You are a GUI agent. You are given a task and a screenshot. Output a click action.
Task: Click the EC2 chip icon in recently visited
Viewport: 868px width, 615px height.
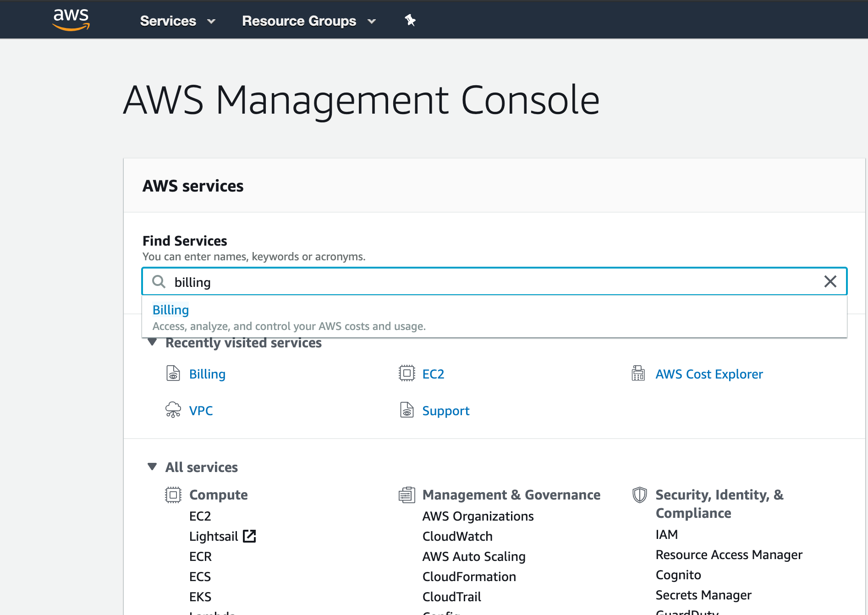coord(407,373)
